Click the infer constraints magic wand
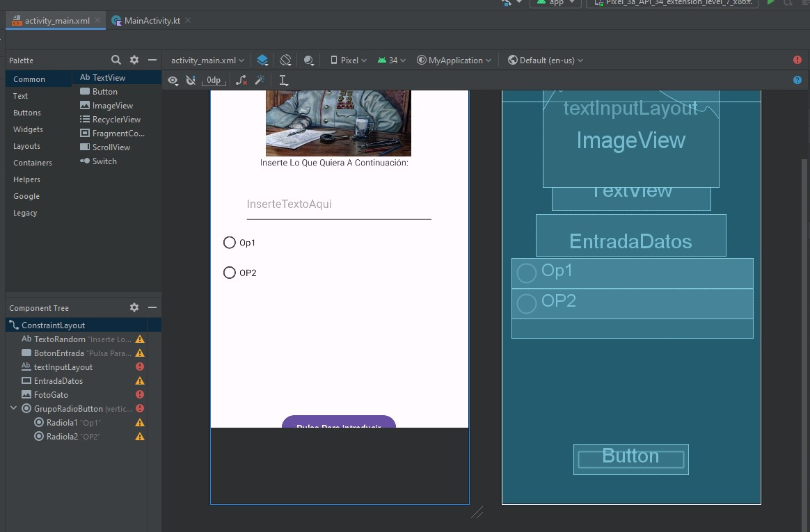 260,80
